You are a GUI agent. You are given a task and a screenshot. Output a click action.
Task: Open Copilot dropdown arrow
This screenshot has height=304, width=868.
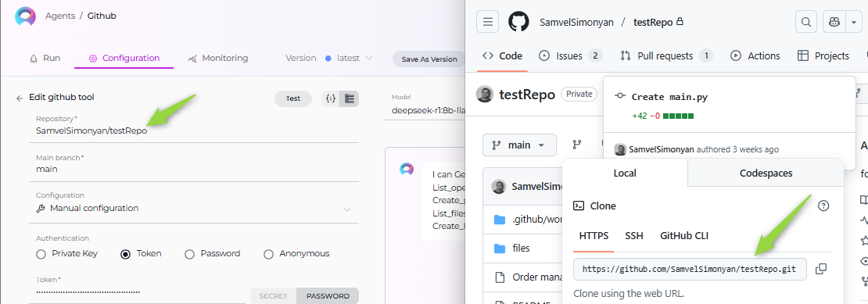point(854,22)
